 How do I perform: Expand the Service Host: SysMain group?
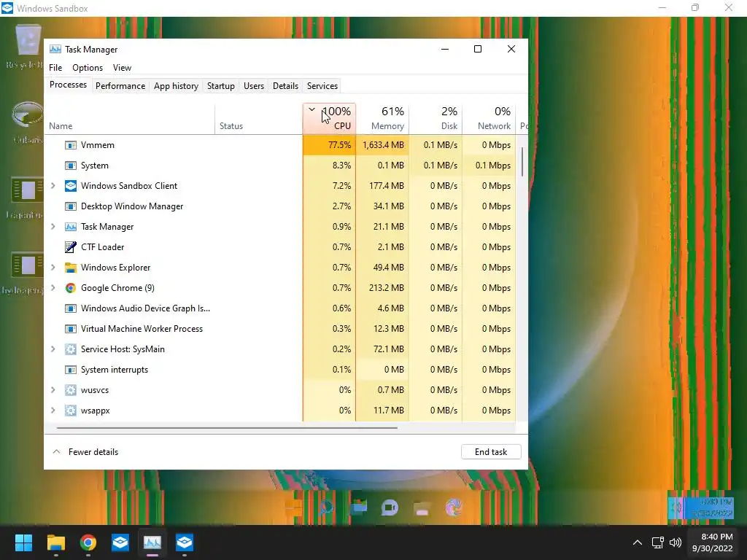pyautogui.click(x=53, y=349)
